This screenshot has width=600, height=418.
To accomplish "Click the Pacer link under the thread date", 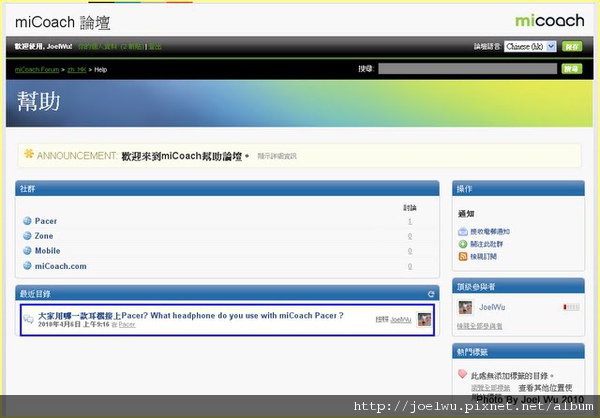I will [x=127, y=325].
